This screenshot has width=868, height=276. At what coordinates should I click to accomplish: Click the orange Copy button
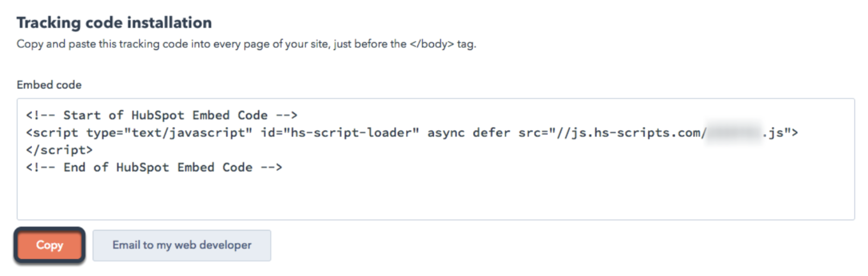(x=49, y=245)
